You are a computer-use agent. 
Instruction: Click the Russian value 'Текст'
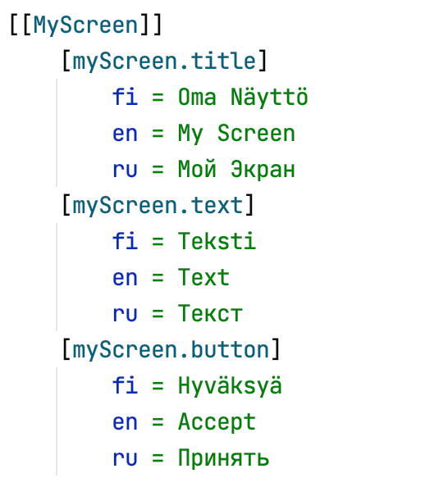coord(210,313)
